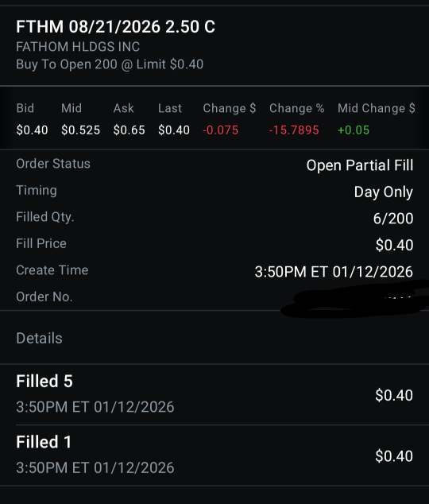
Task: Select the FTHM 08/21/2026 2.50 C title
Action: (x=116, y=26)
